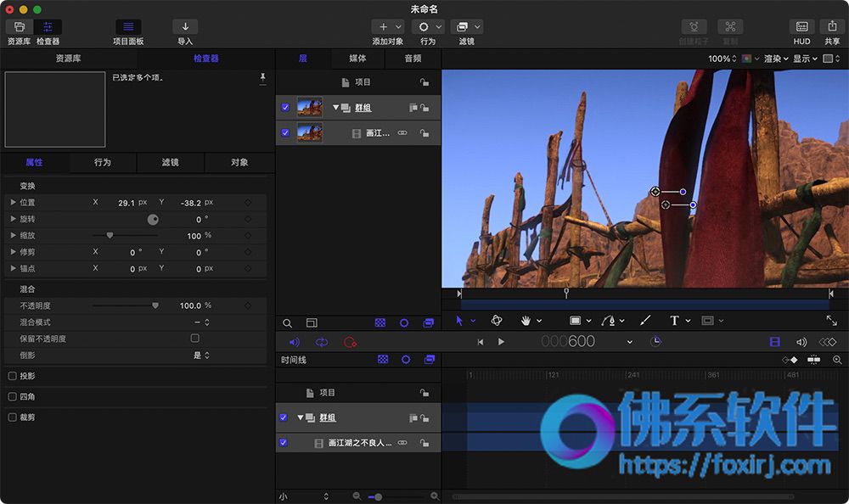The width and height of the screenshot is (849, 504).
Task: Click the 000600 timecode field
Action: [568, 342]
